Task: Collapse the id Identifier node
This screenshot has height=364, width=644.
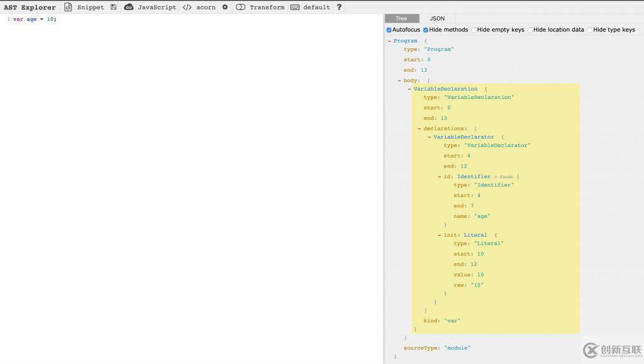Action: coord(440,177)
